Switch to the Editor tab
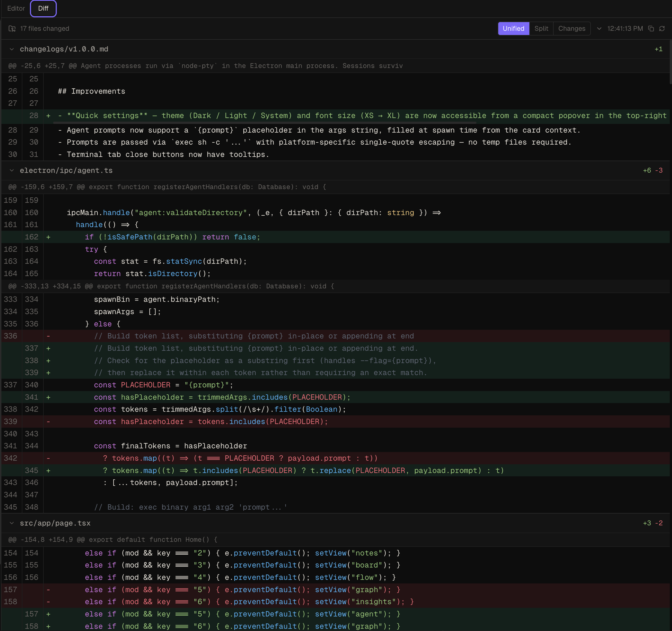The image size is (672, 631). [16, 8]
